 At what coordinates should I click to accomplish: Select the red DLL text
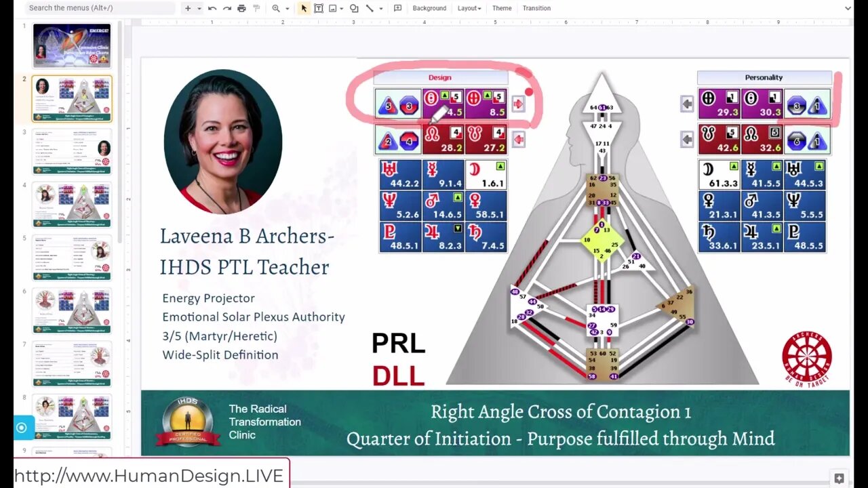pyautogui.click(x=398, y=376)
